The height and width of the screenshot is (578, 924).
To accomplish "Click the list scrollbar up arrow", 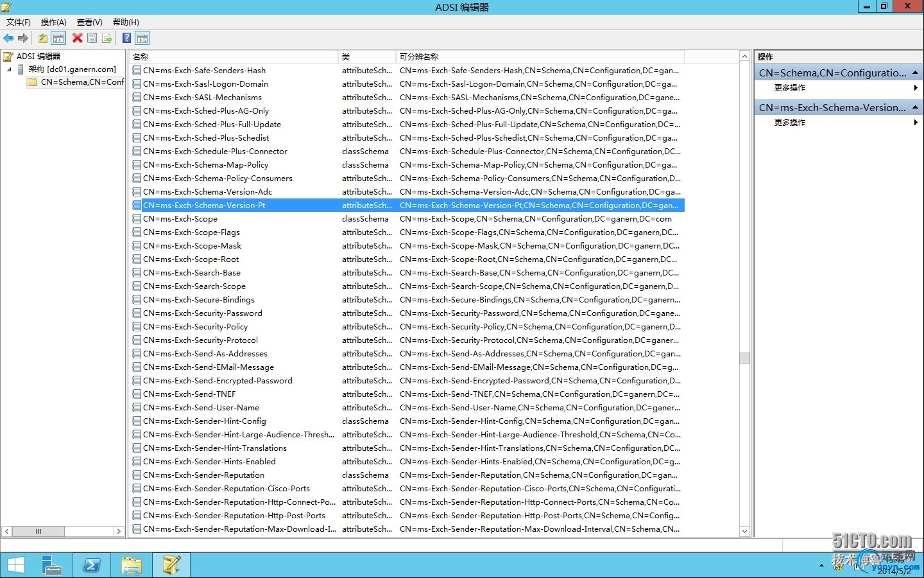I will (744, 57).
